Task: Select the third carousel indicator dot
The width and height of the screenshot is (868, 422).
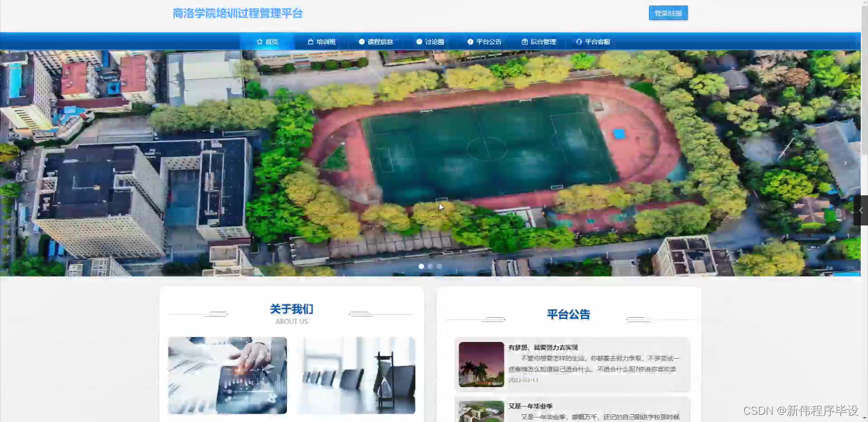Action: click(x=439, y=266)
